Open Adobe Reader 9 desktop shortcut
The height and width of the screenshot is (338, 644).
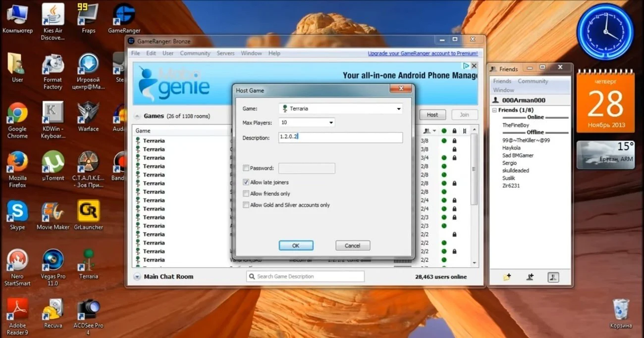tap(17, 317)
